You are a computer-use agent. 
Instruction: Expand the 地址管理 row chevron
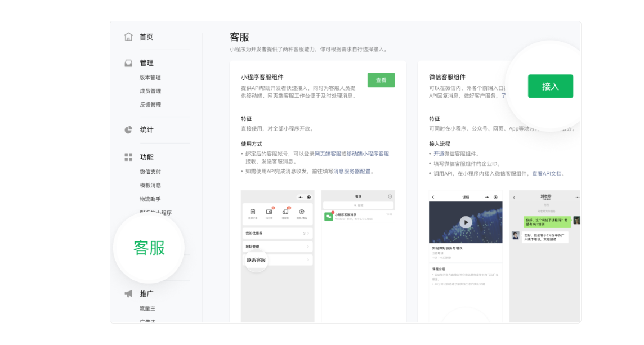click(308, 247)
